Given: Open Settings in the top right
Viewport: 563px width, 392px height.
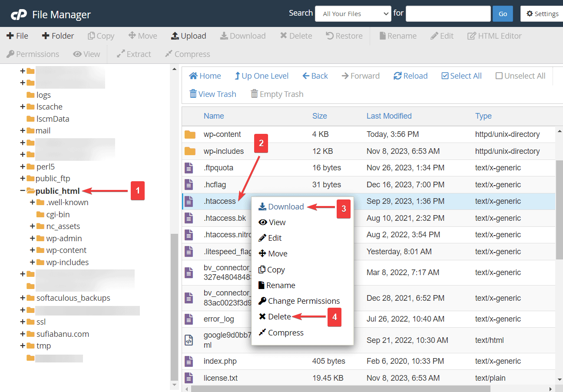Looking at the screenshot, I should [x=541, y=13].
